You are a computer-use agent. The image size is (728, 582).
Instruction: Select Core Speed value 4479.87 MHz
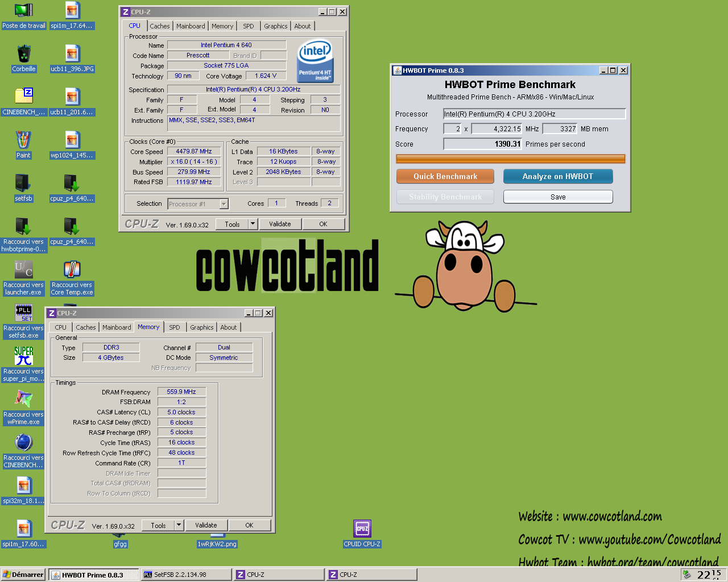click(194, 151)
